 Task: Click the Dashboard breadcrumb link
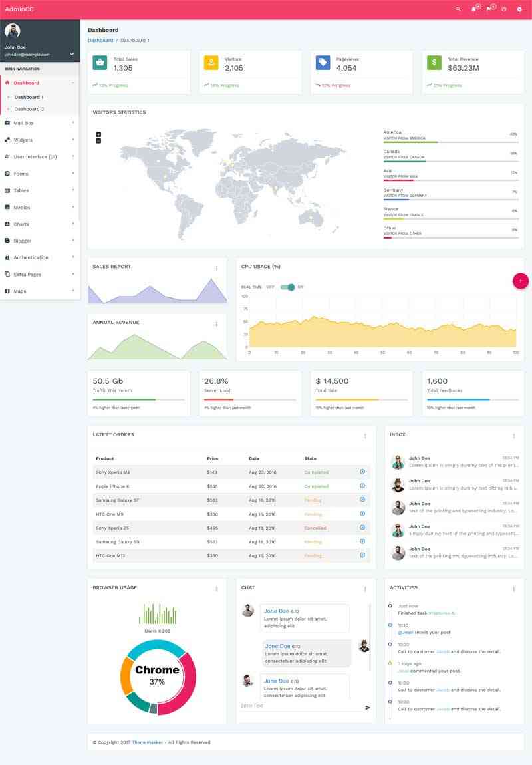pyautogui.click(x=100, y=41)
